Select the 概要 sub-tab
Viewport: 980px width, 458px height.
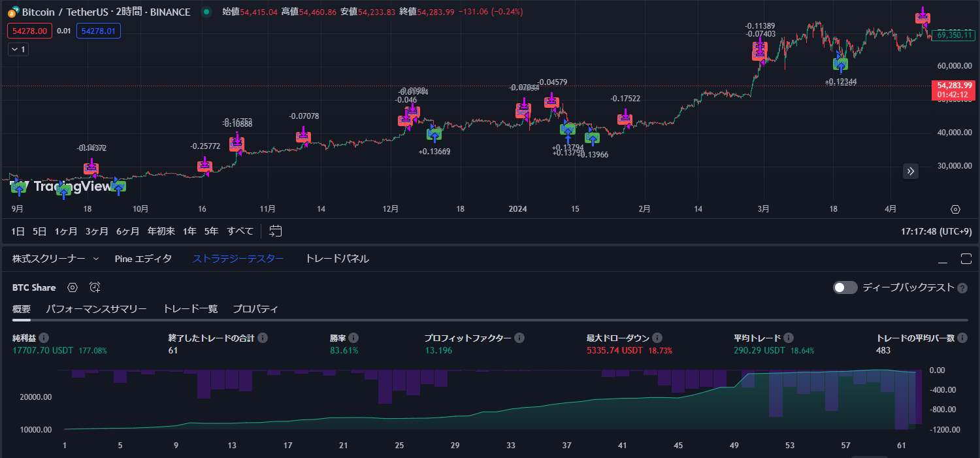click(x=22, y=309)
